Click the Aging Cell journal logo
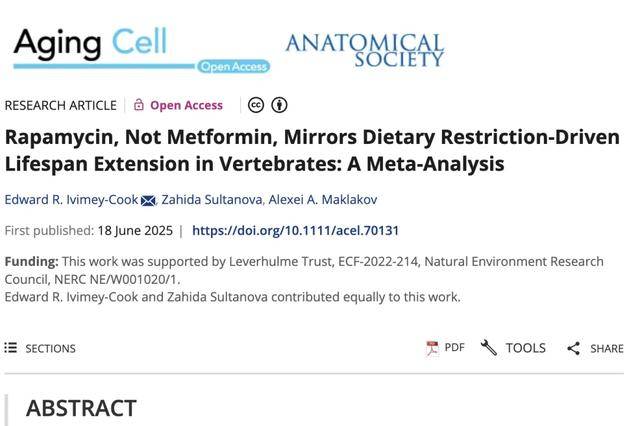 click(x=140, y=49)
